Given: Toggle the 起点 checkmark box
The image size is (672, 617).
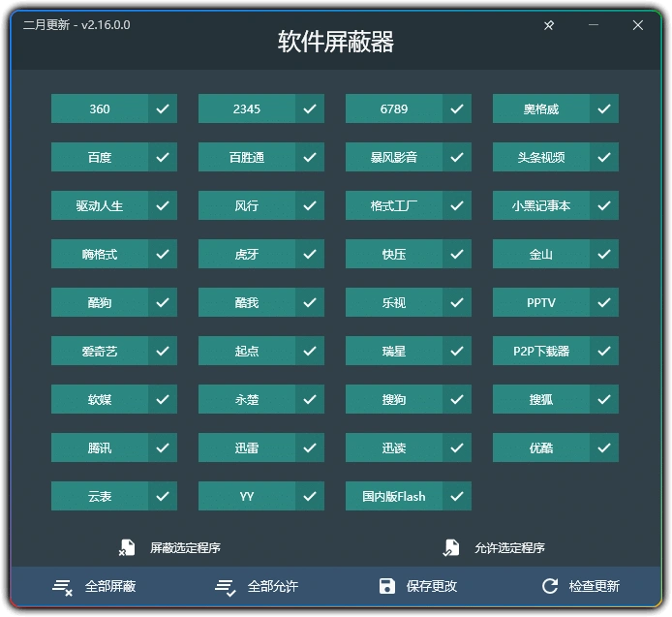Looking at the screenshot, I should [310, 352].
